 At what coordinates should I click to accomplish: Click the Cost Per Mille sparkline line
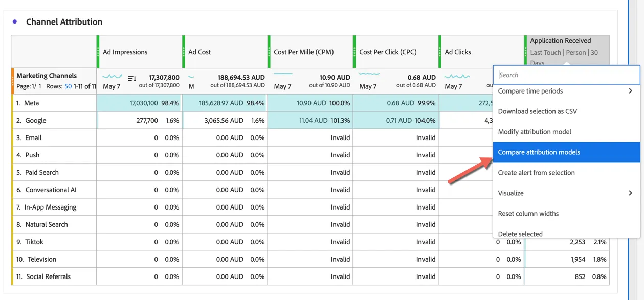(283, 74)
